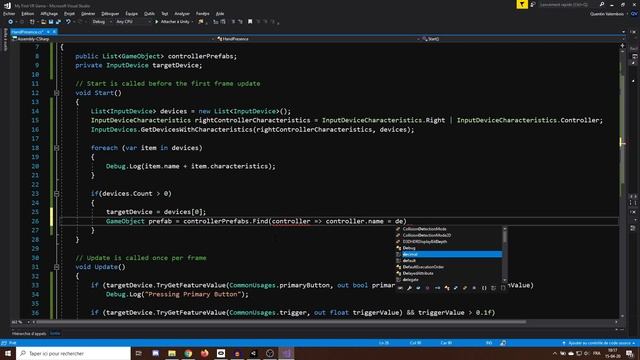The image size is (640, 360).
Task: Click the split editor handle above scrollbar
Action: coord(622,45)
